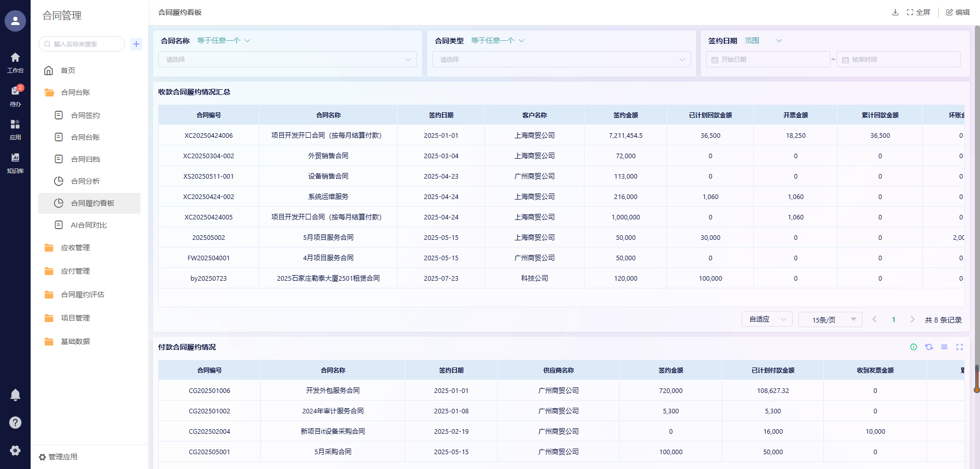
Task: Click the 开始日期 input field
Action: (x=768, y=60)
